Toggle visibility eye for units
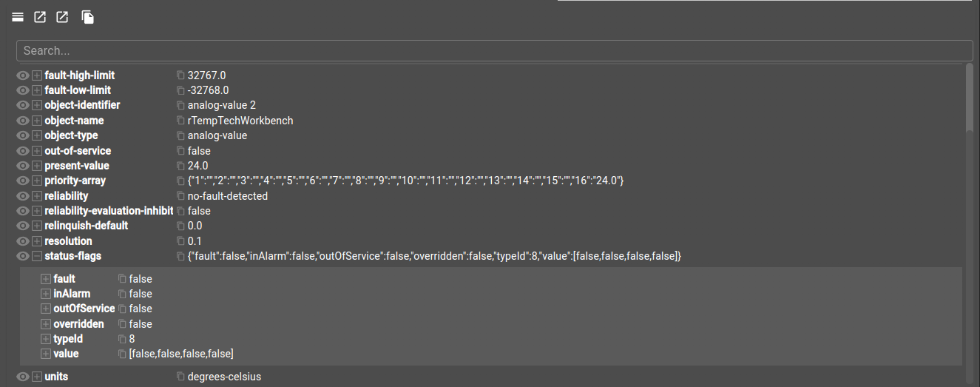 tap(23, 377)
